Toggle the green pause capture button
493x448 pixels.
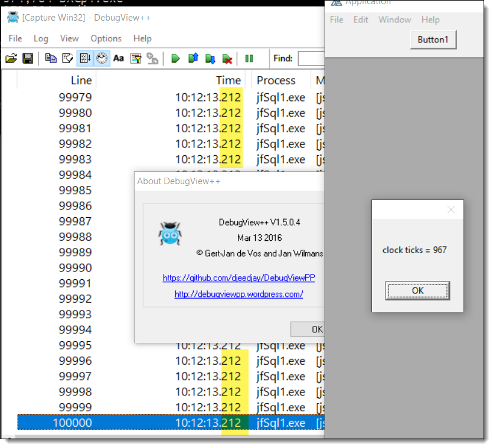click(x=249, y=58)
